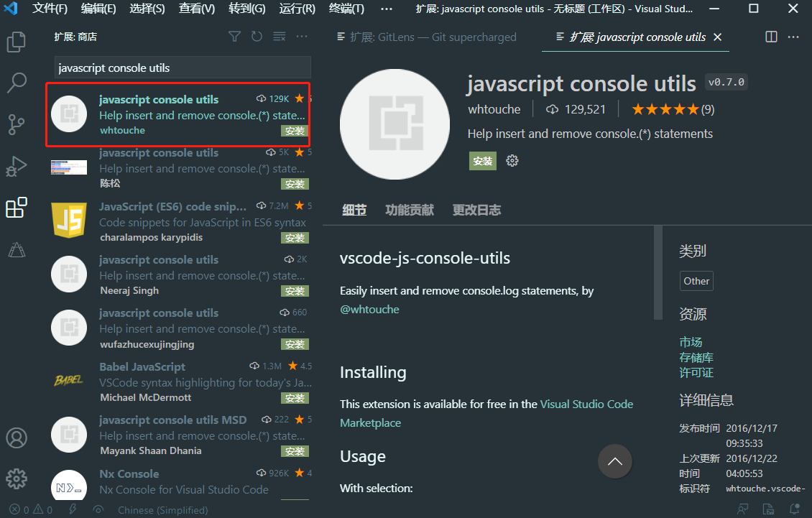Clear extension search results
812x518 pixels.
[279, 36]
